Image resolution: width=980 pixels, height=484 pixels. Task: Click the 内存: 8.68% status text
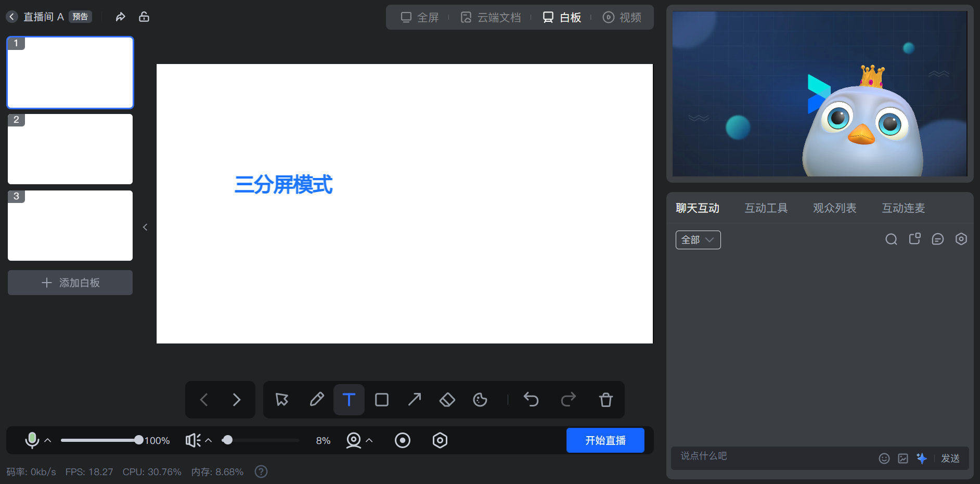pos(217,472)
